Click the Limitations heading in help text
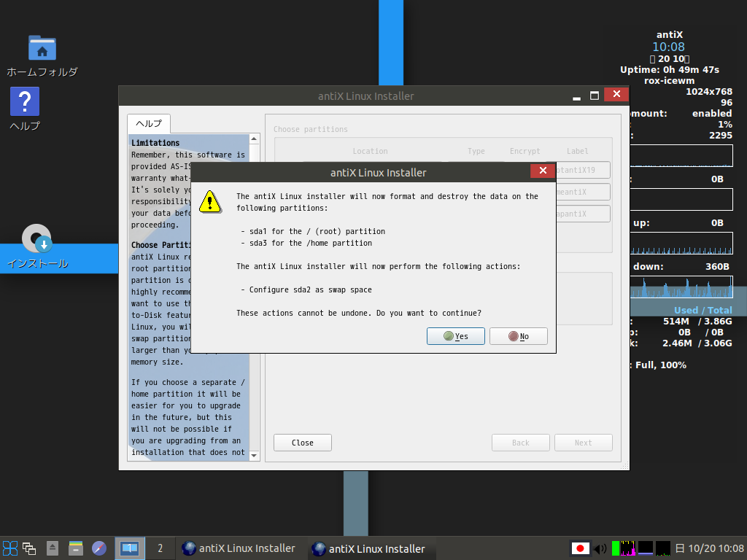 [155, 143]
